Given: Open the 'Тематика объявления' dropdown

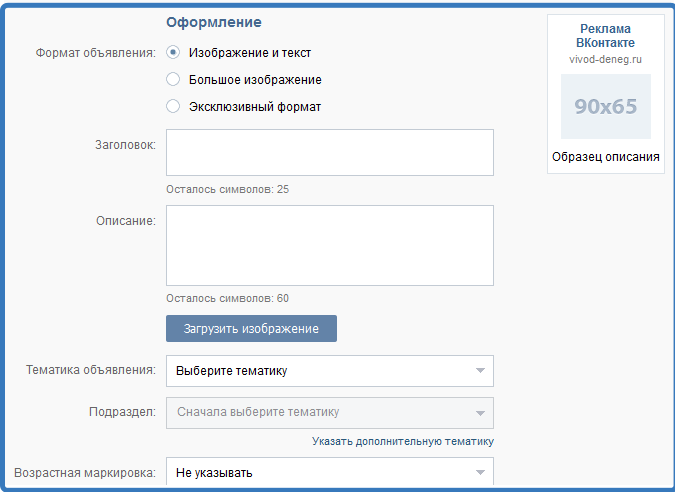Looking at the screenshot, I should [x=329, y=371].
